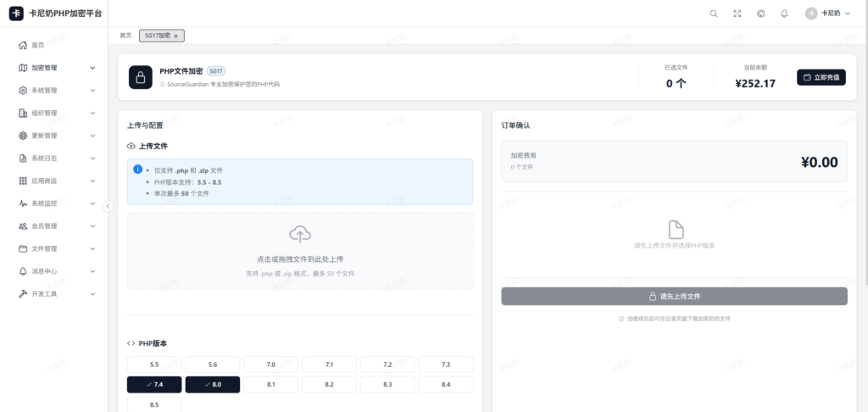Click the 系统管理 gear icon
Viewport: 868px width, 412px height.
click(x=23, y=90)
